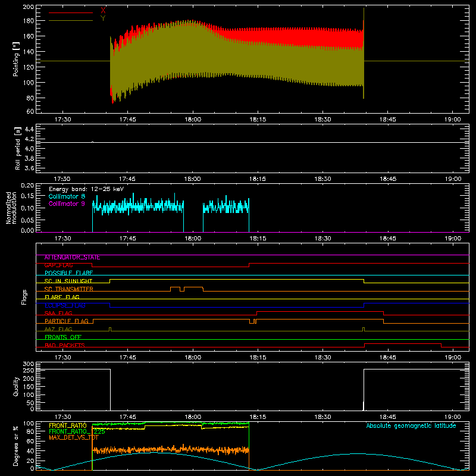Click the red "X" legend label

(103, 11)
